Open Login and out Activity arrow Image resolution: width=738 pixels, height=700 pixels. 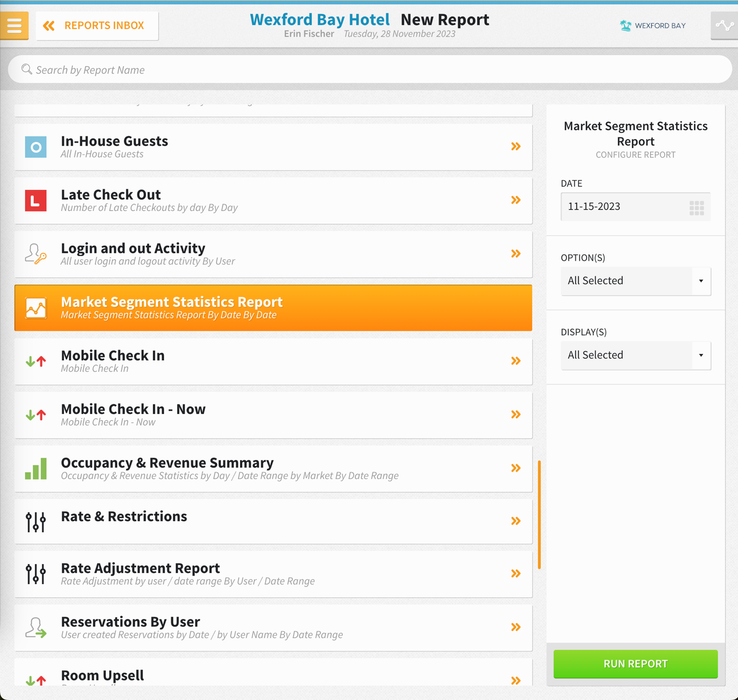click(516, 253)
